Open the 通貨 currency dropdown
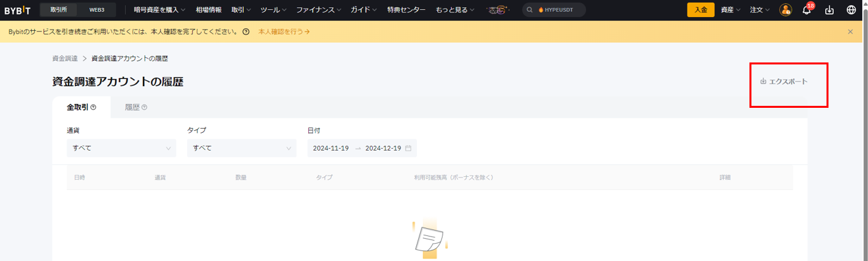Viewport: 868px width, 261px height. 121,148
